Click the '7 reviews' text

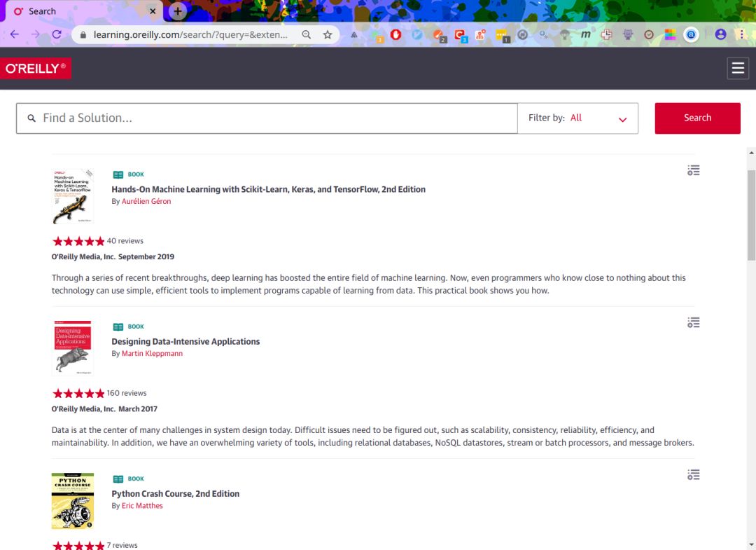click(x=122, y=545)
